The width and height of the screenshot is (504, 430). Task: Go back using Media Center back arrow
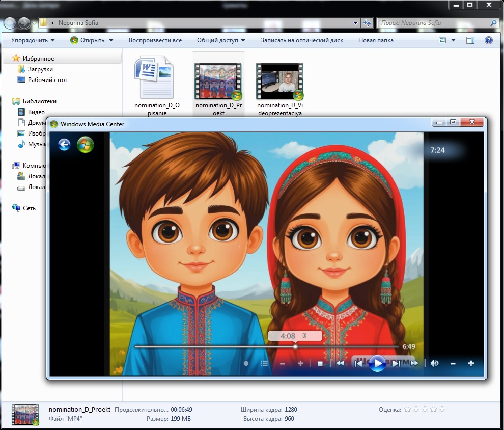click(64, 145)
